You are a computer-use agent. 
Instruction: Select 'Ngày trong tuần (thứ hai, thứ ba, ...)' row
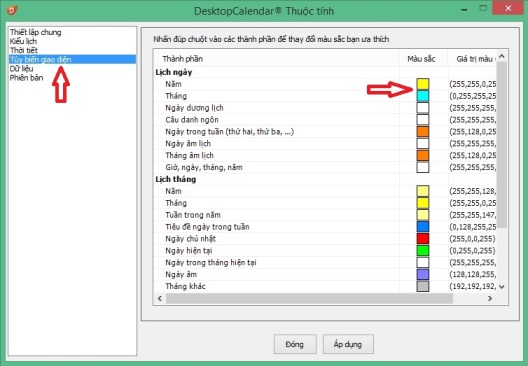230,132
